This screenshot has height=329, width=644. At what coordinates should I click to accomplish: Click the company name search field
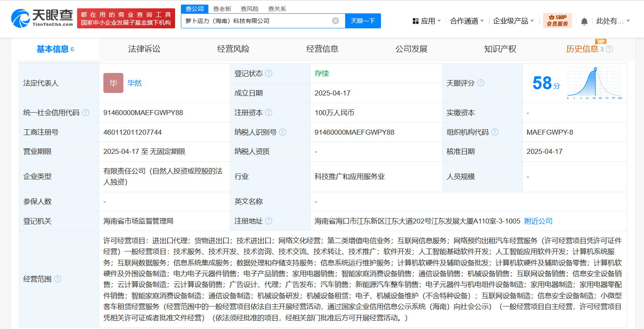(x=256, y=21)
